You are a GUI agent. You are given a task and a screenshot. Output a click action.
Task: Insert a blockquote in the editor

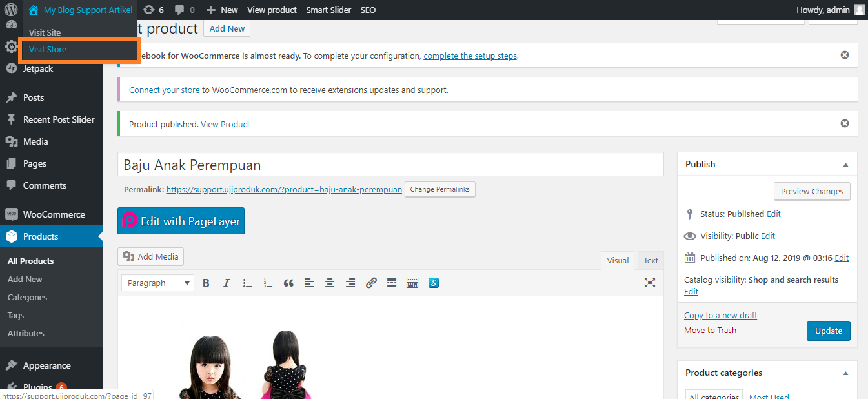(x=288, y=283)
